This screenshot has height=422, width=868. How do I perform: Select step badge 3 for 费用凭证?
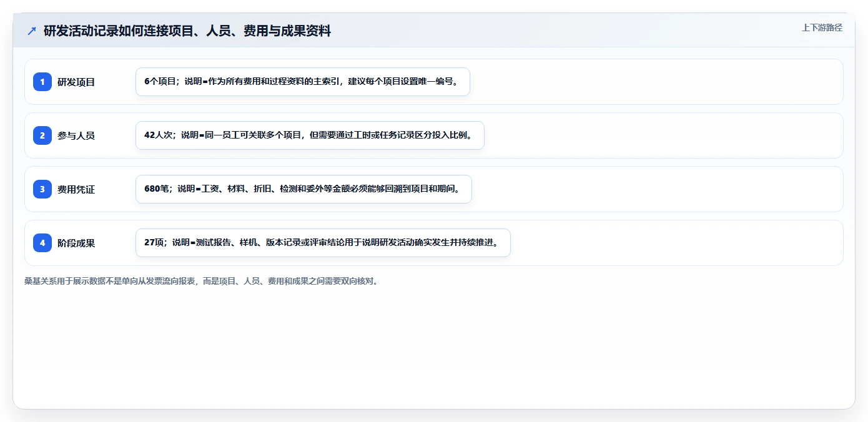[x=42, y=189]
